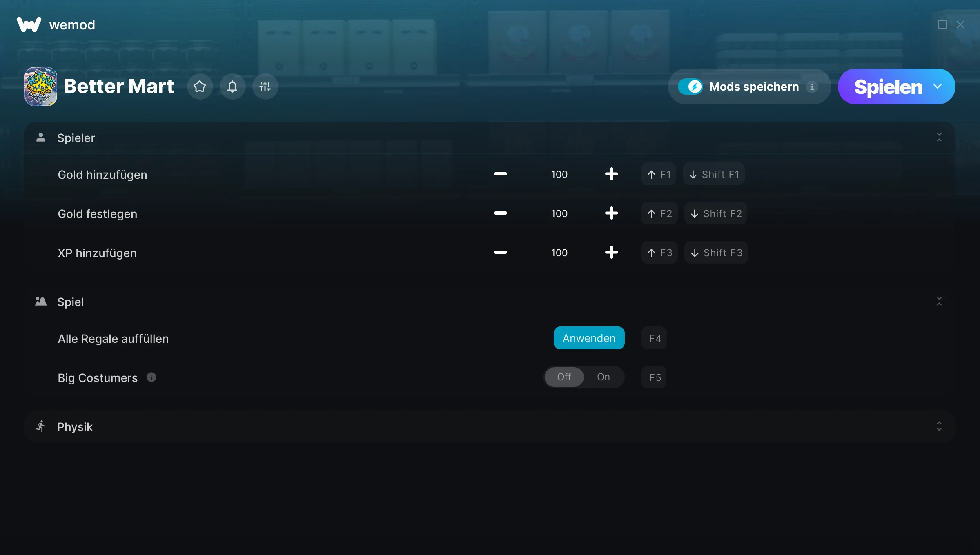The width and height of the screenshot is (980, 555).
Task: Expand the Physik section
Action: (939, 426)
